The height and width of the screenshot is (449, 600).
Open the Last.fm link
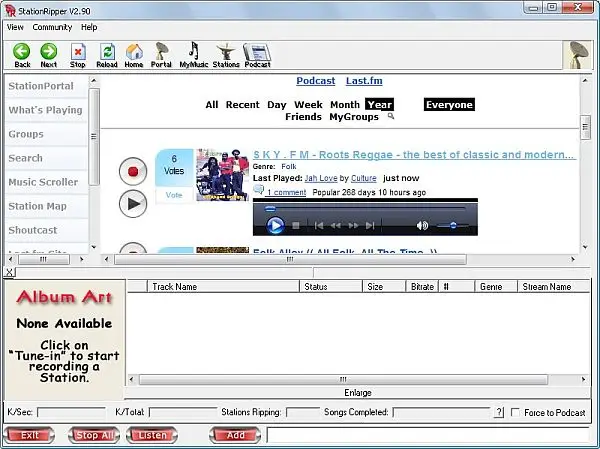(364, 81)
